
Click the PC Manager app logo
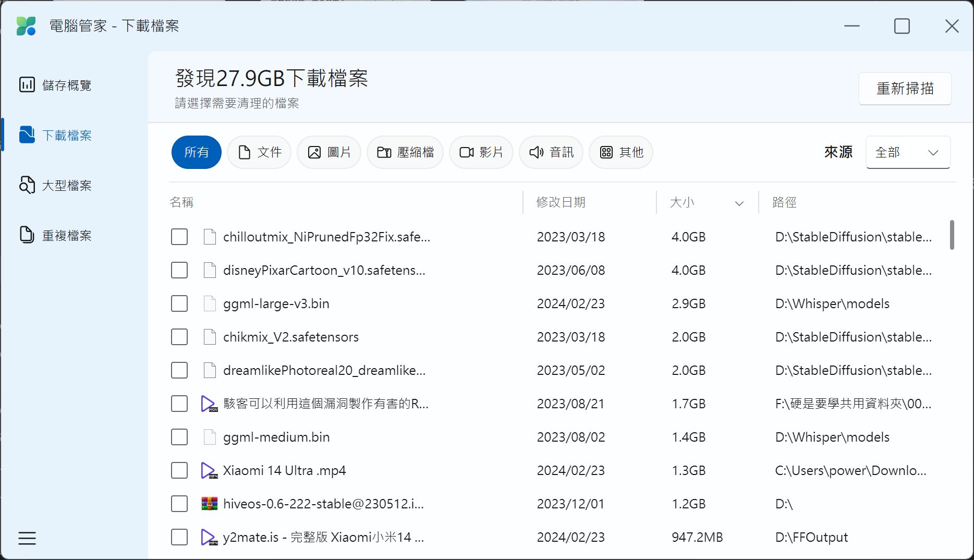pyautogui.click(x=26, y=26)
